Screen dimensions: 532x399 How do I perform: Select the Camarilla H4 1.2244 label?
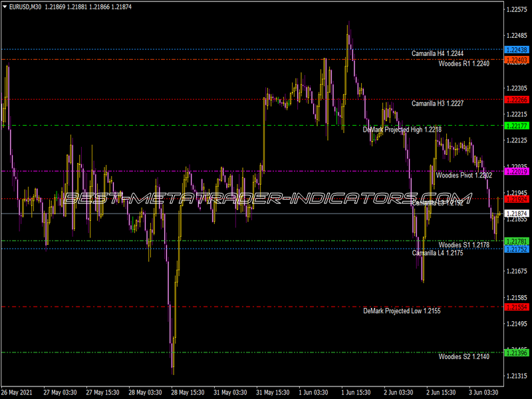pyautogui.click(x=438, y=53)
